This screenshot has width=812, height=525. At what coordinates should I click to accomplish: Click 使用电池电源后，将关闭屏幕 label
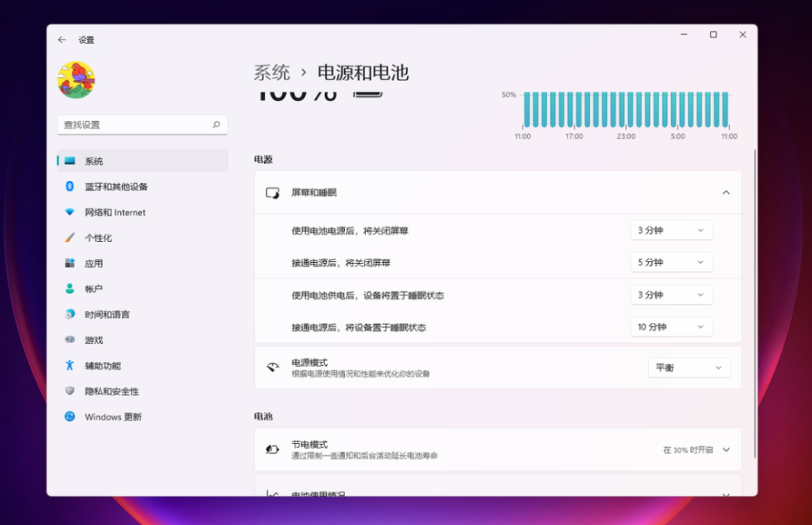[x=349, y=231]
